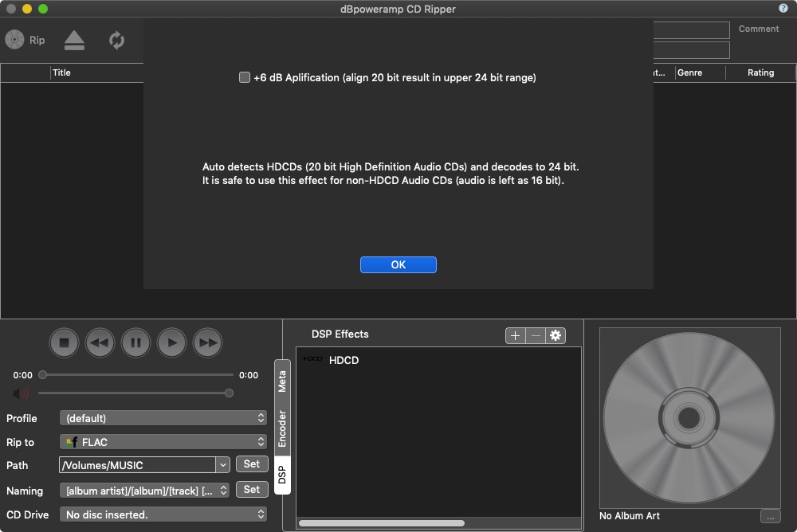The width and height of the screenshot is (797, 532).
Task: Open the CD Drive dropdown
Action: 163,514
